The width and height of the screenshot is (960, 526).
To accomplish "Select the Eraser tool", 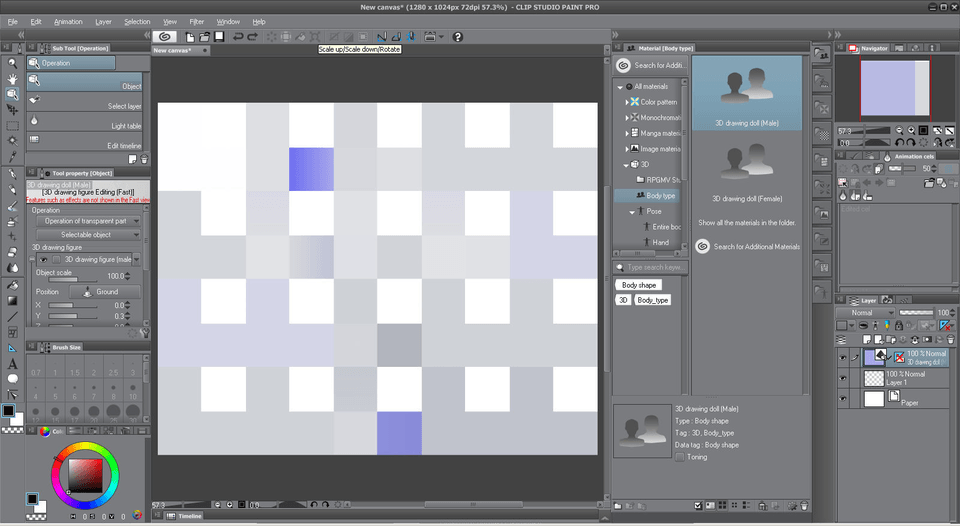I will tap(12, 252).
